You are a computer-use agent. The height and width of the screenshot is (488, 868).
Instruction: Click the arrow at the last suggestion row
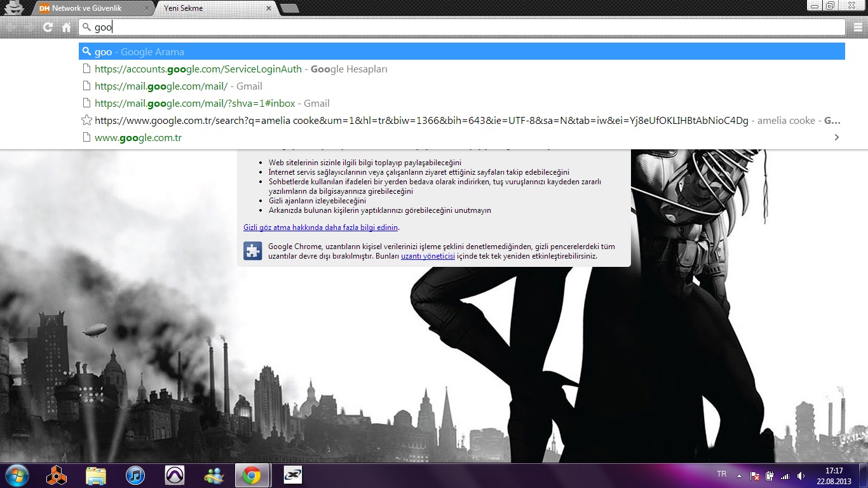click(x=836, y=137)
